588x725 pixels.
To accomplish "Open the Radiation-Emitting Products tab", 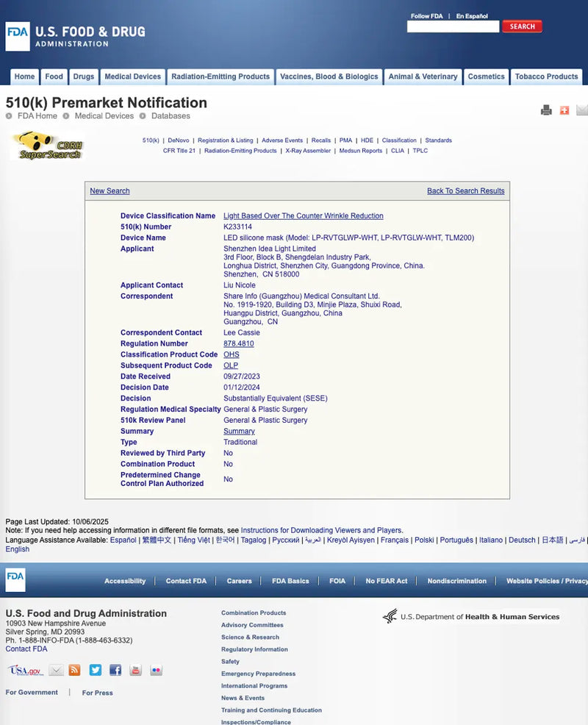I will [220, 76].
